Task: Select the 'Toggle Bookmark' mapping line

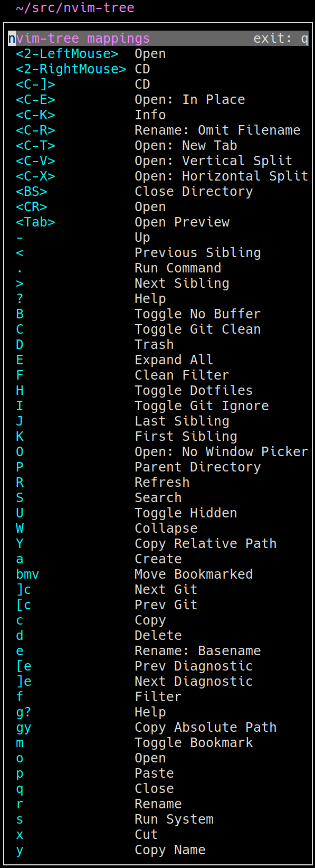Action: 158,743
